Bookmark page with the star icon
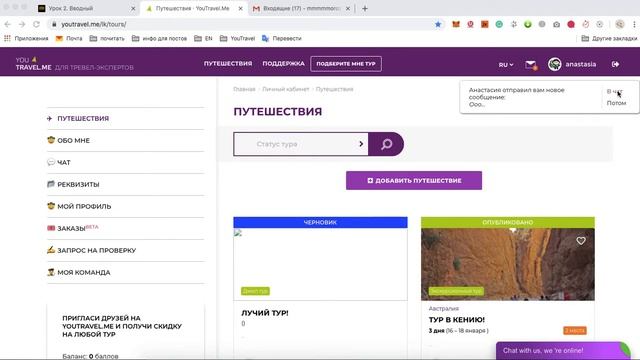Image resolution: width=640 pixels, height=360 pixels. point(438,24)
